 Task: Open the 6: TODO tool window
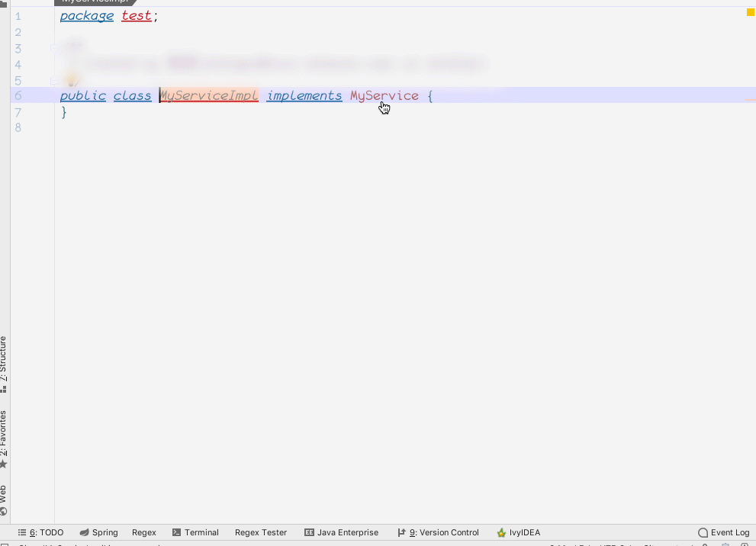[41, 532]
